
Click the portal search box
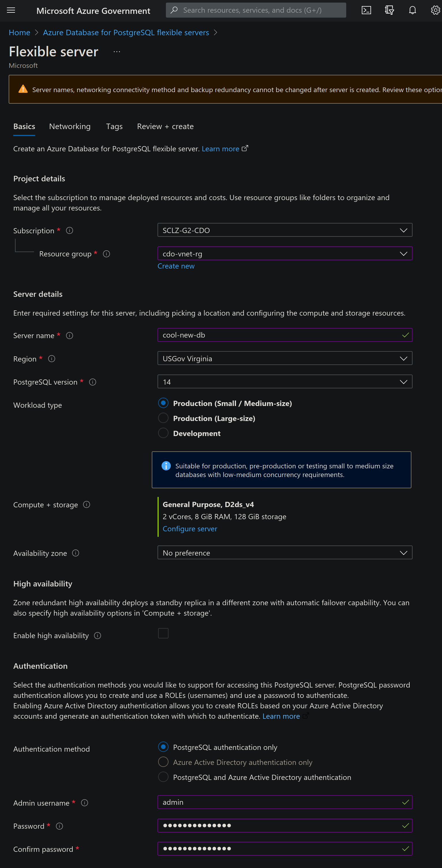[x=256, y=10]
